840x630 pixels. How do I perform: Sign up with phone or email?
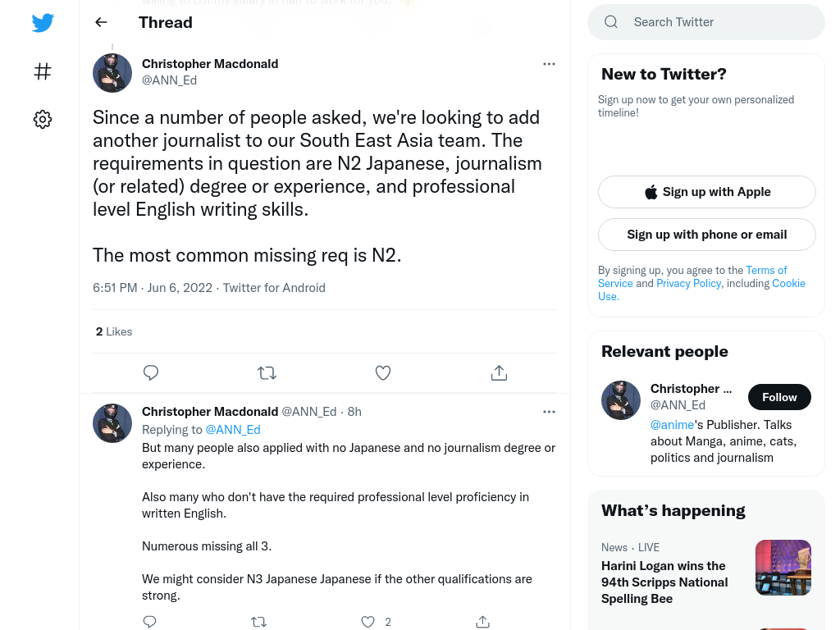tap(706, 235)
